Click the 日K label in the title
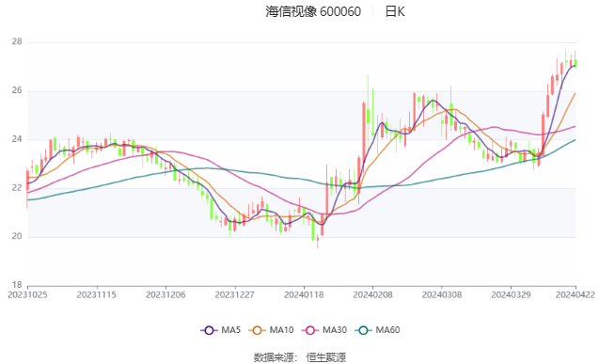 tap(395, 12)
